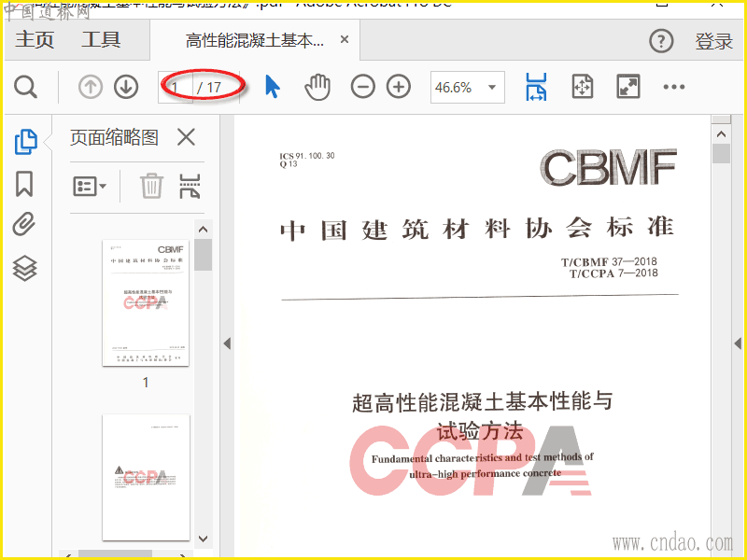Click the fit width scrolling icon
The image size is (747, 560).
pos(536,87)
